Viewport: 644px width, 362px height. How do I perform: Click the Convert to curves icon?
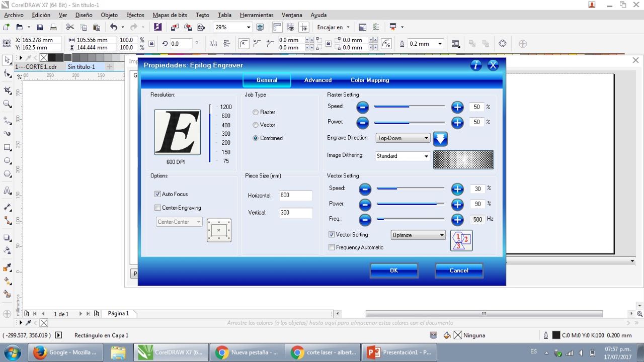coord(502,44)
